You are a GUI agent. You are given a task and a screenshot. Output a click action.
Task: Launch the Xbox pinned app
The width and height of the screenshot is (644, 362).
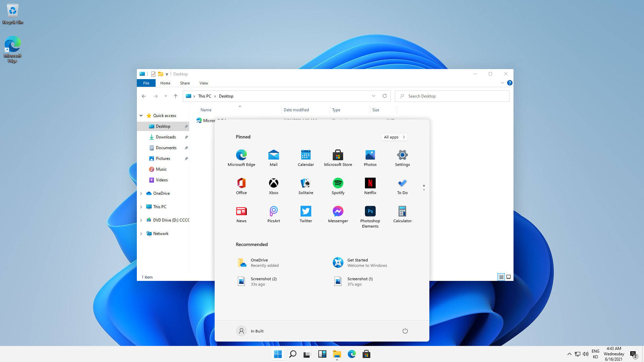coord(273,186)
